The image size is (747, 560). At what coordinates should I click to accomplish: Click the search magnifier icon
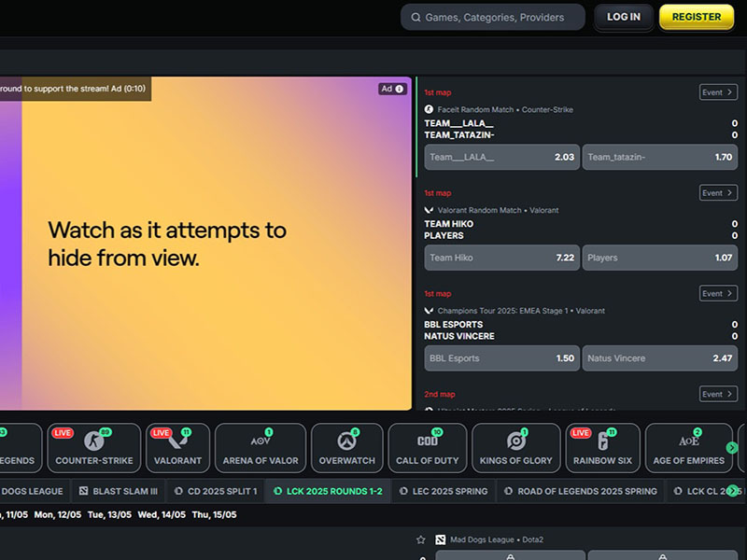click(416, 18)
